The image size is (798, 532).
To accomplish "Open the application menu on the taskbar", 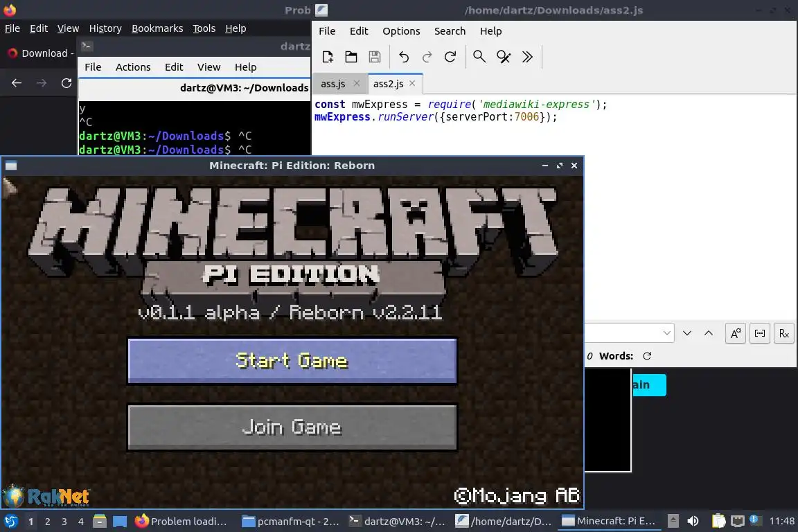I will (10, 521).
